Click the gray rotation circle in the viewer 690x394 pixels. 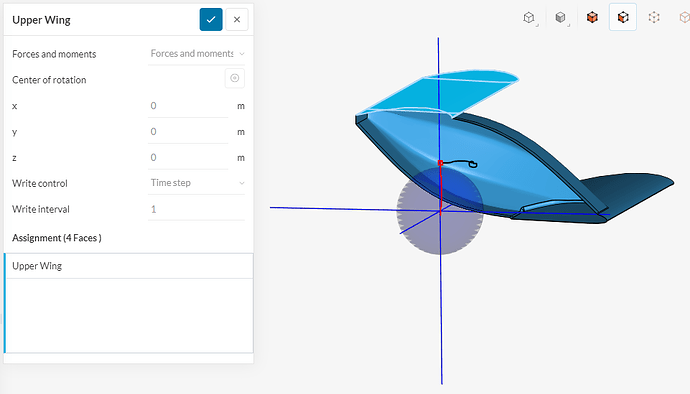pos(440,211)
